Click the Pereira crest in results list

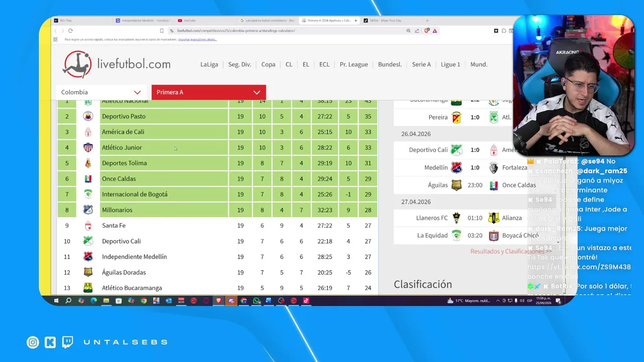(456, 117)
